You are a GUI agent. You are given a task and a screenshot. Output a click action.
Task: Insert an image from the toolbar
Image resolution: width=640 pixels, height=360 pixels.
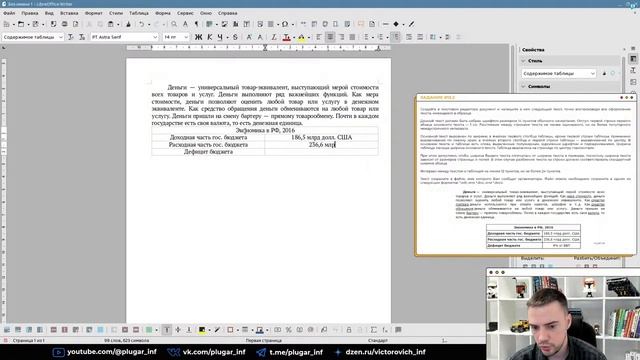click(224, 24)
